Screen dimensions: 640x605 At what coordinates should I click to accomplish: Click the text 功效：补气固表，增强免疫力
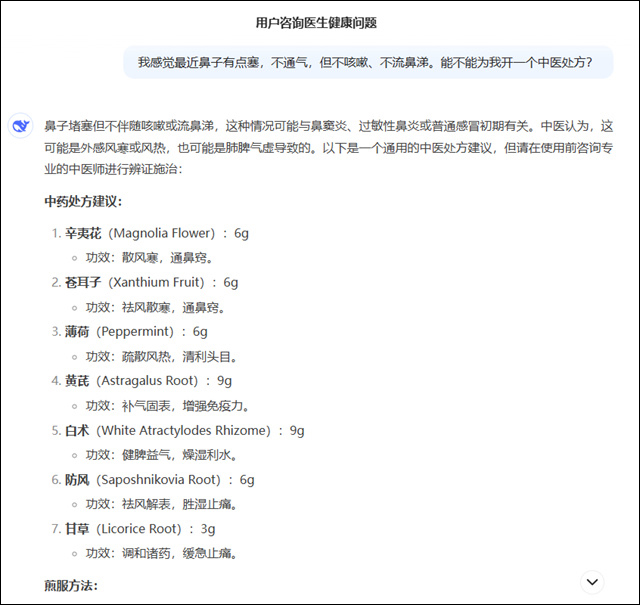point(167,406)
